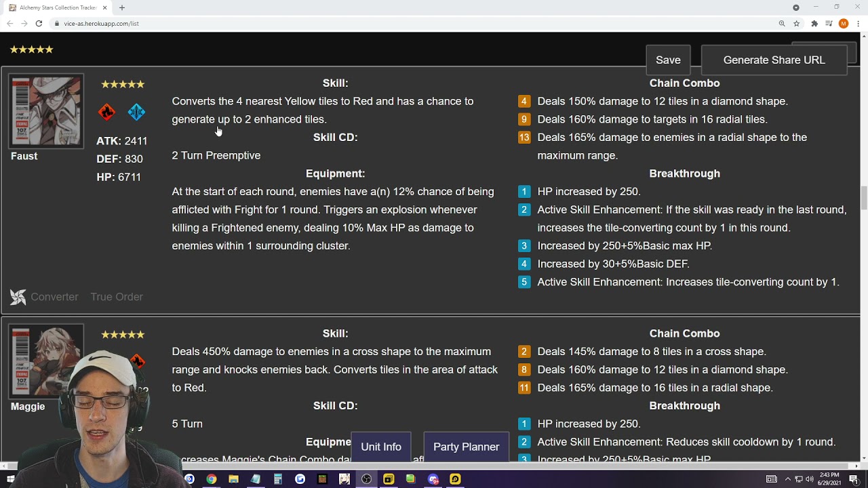Viewport: 868px width, 488px height.
Task: Click Faust's five-star rarity rating
Action: [123, 85]
